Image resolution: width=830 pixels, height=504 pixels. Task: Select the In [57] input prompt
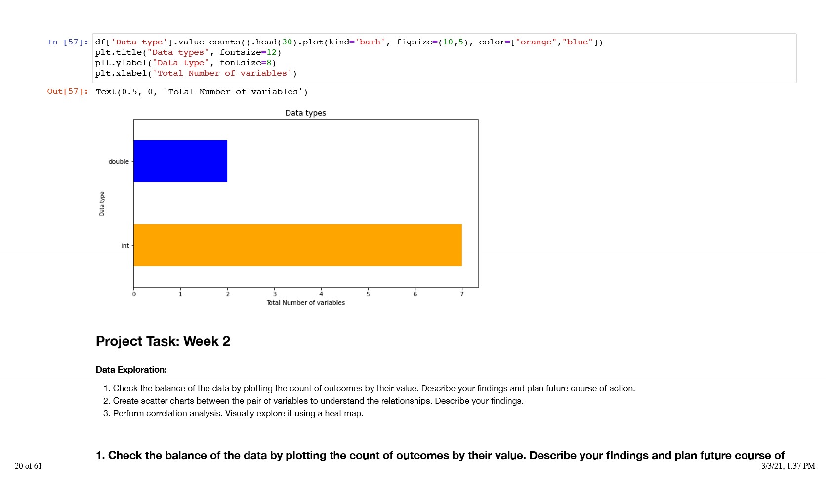68,42
